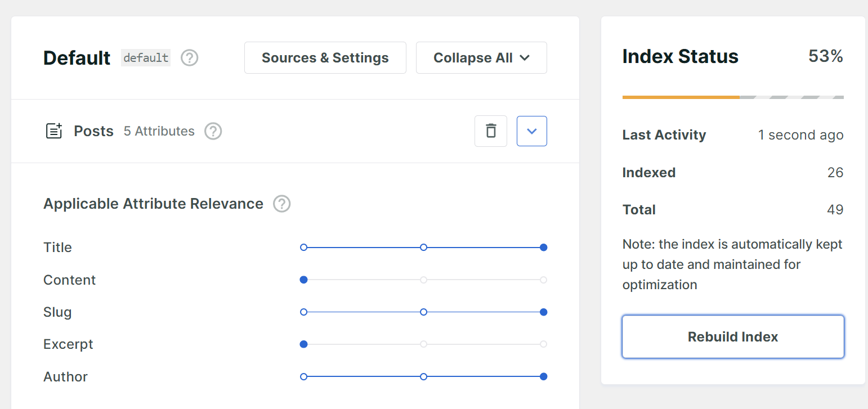Delete the Posts source with trash icon

pos(491,131)
